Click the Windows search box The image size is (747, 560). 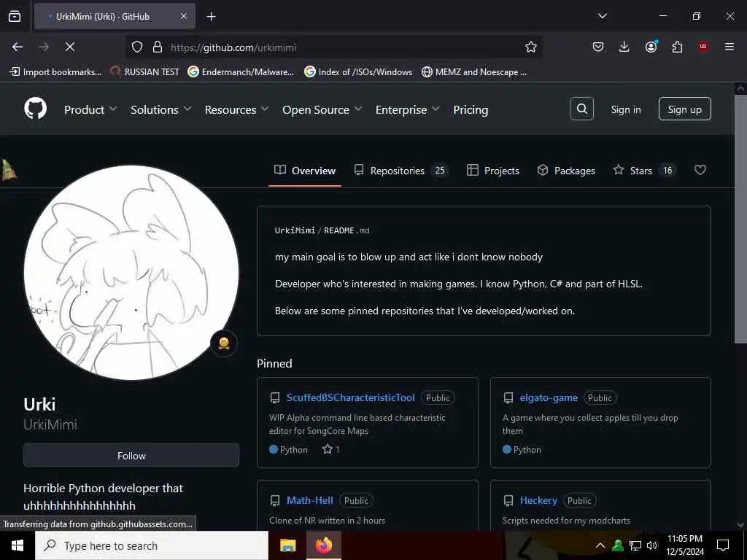(x=152, y=545)
